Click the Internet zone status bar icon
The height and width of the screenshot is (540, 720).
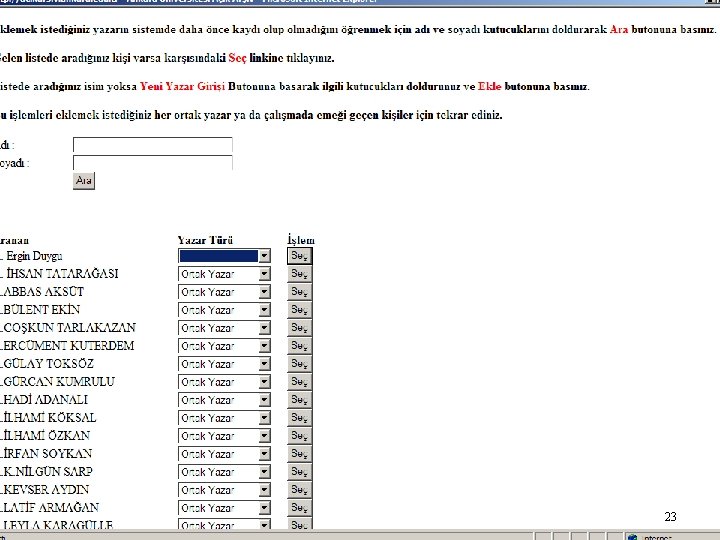point(632,537)
